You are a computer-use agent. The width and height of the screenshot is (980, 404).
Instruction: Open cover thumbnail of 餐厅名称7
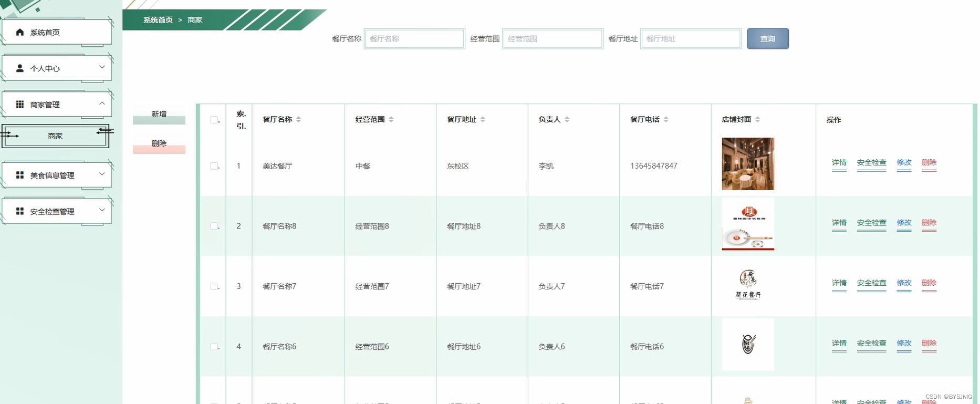tap(748, 285)
